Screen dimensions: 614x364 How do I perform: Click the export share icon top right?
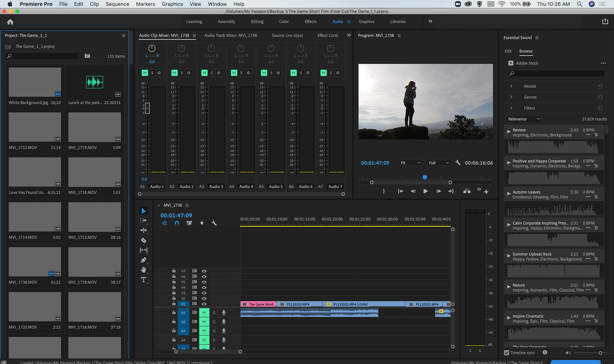(x=605, y=21)
